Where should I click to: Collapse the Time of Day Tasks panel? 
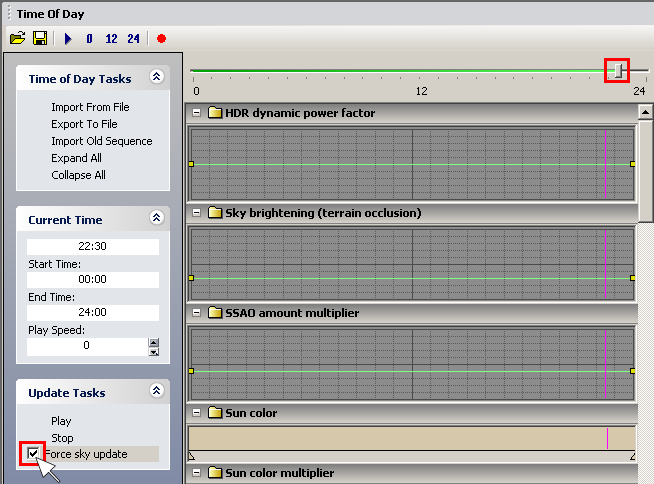pos(156,76)
